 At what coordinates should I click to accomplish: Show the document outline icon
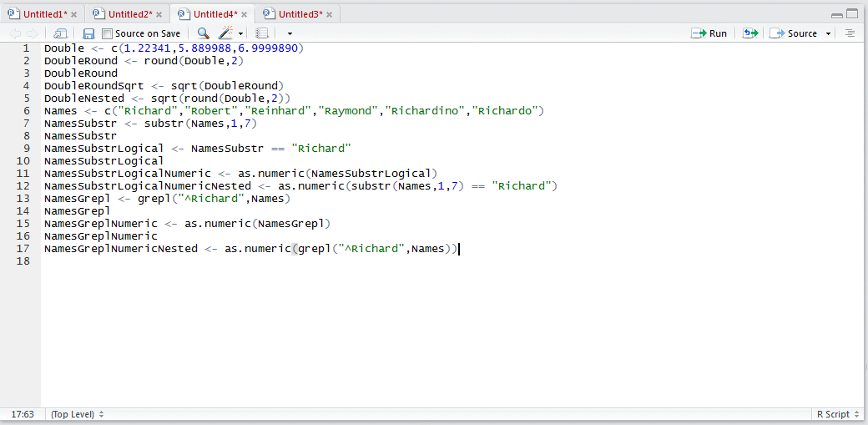pos(850,33)
